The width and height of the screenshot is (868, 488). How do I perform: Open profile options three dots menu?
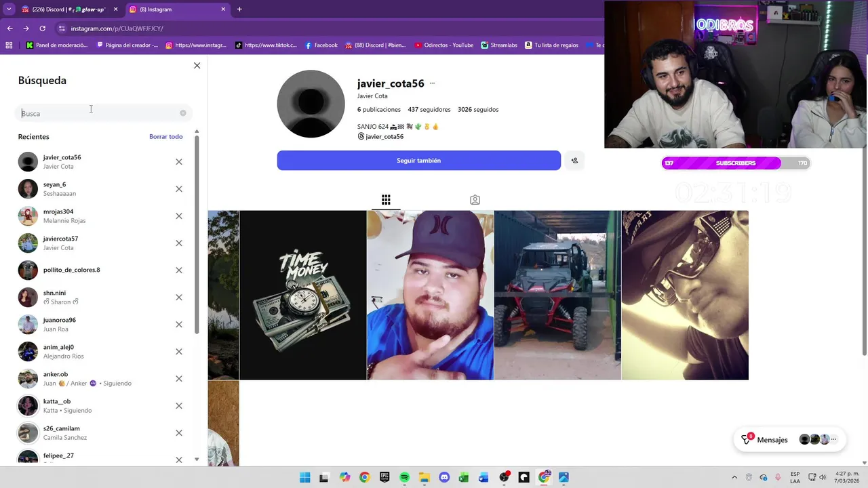point(432,83)
